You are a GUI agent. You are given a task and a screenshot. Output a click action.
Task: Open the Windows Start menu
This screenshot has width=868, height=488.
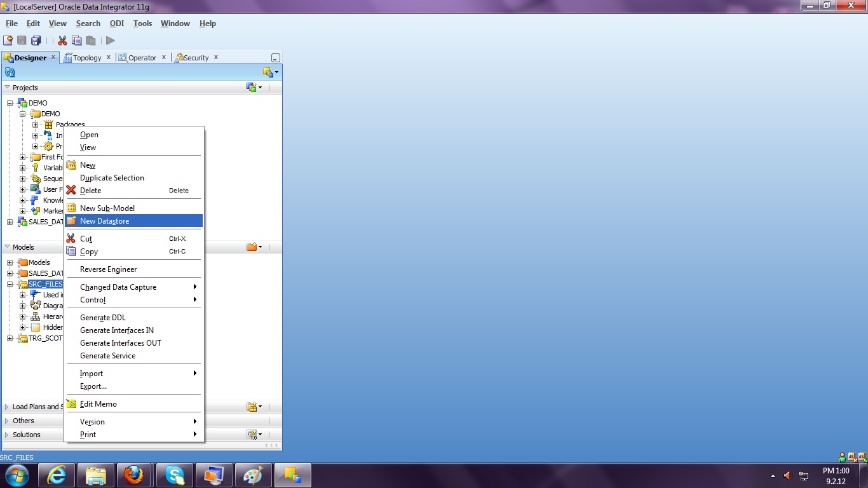17,475
